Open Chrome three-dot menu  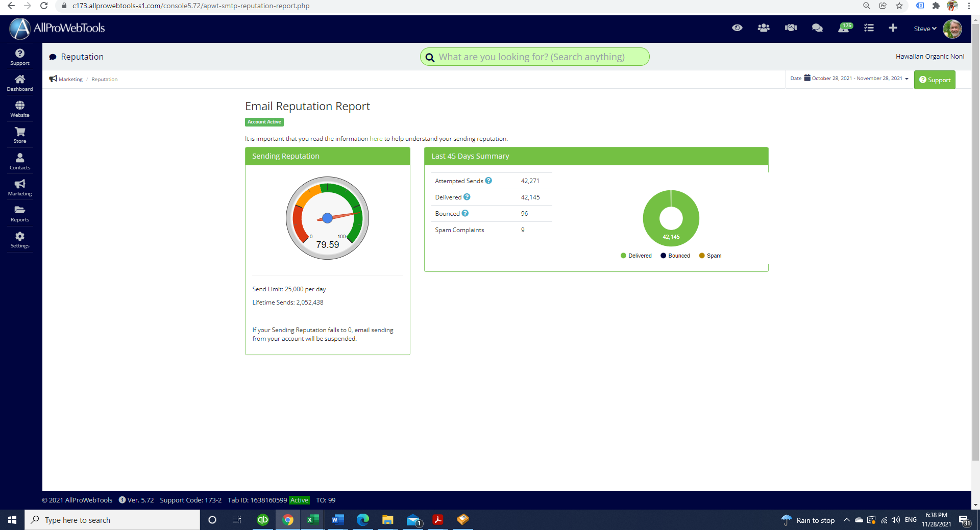point(969,6)
